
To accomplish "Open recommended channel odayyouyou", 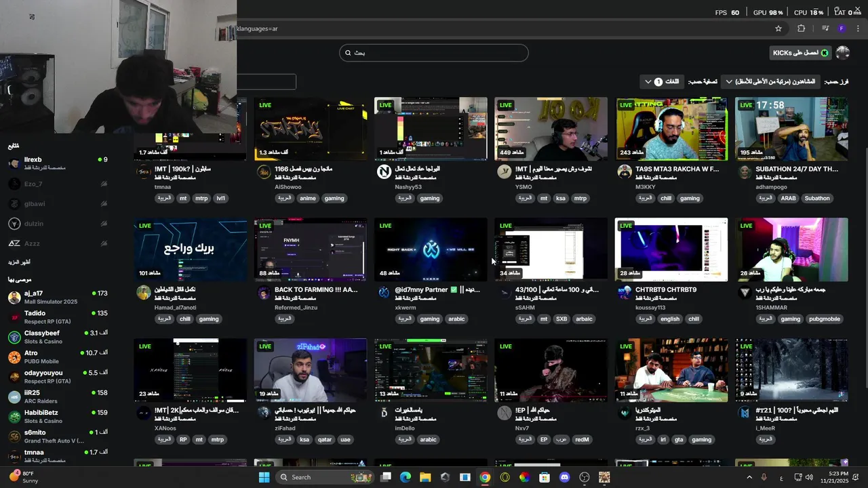I will pos(58,376).
